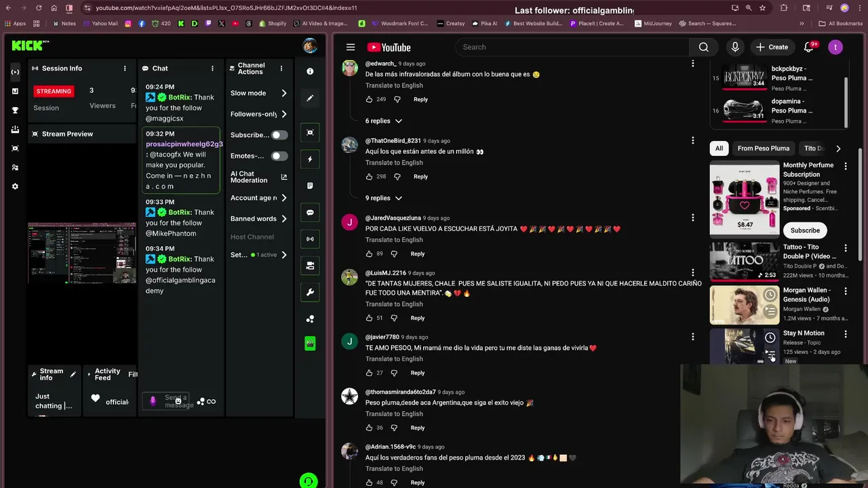
Task: Open more options for Tattoo video
Action: (x=846, y=248)
